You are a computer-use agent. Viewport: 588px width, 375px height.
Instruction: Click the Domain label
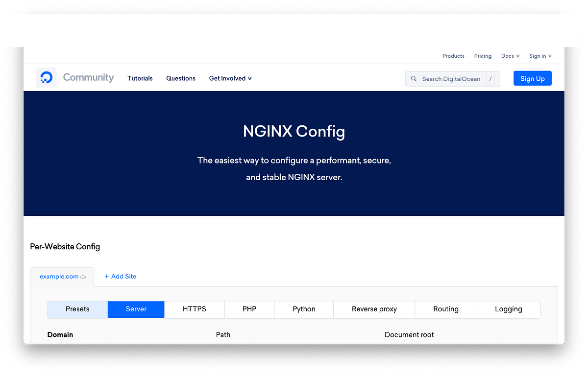point(60,335)
